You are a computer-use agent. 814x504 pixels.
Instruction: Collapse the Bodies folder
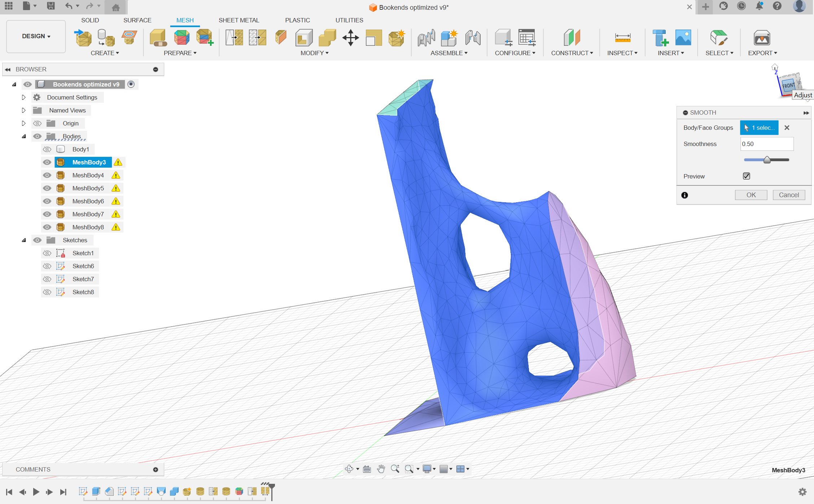tap(24, 136)
